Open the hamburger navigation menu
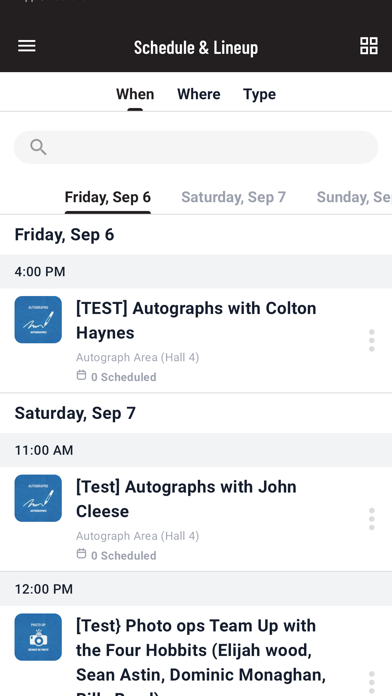Image resolution: width=392 pixels, height=696 pixels. point(27,46)
